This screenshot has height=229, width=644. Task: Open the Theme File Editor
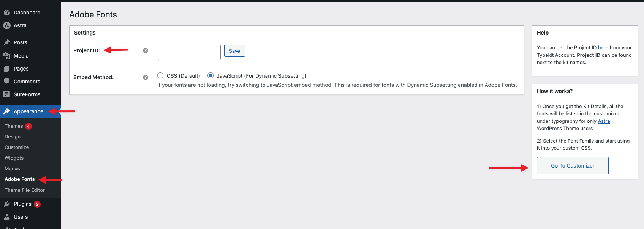[x=25, y=190]
